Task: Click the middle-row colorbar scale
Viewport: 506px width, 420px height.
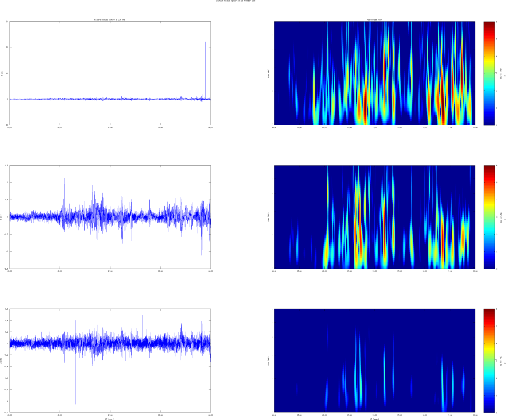Action: 489,217
